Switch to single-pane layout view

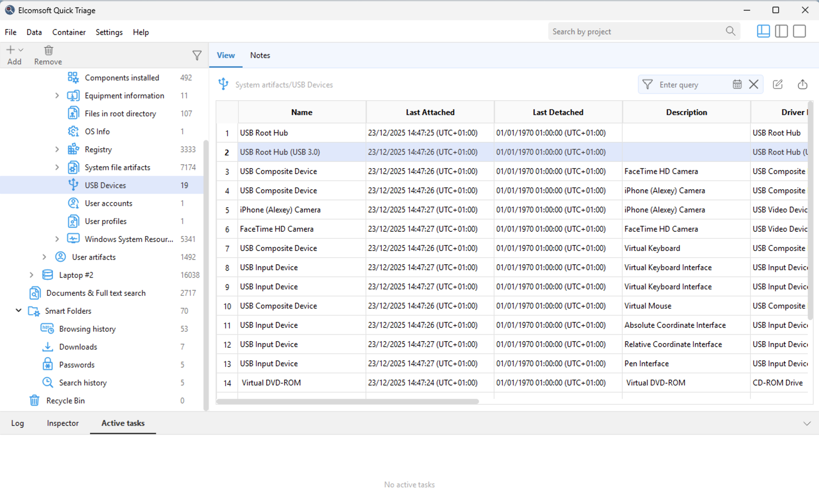[x=799, y=31]
